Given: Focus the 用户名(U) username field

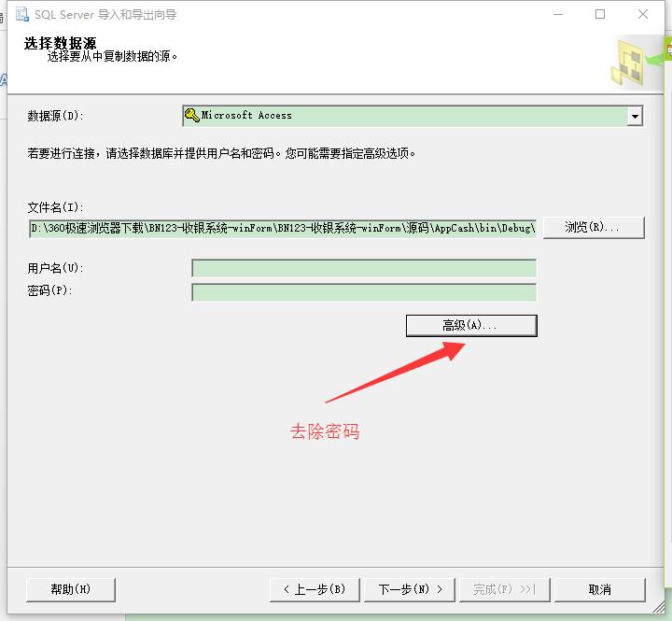Looking at the screenshot, I should [x=364, y=269].
